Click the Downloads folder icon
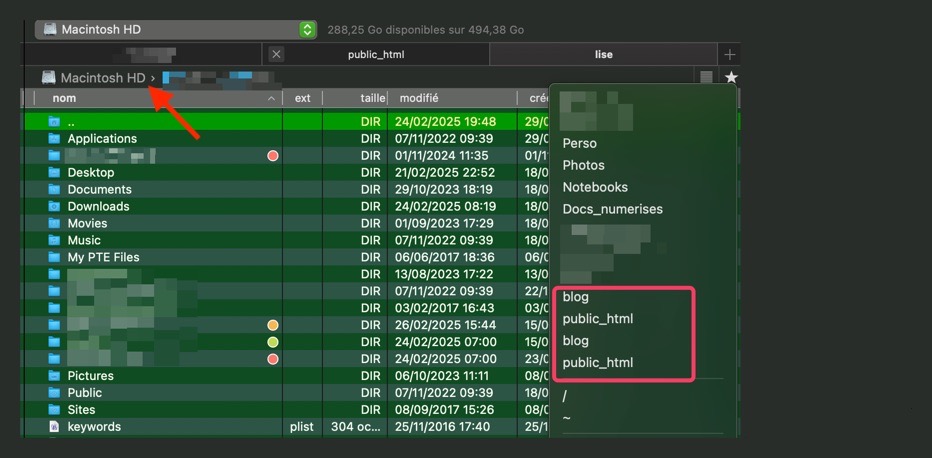Viewport: 932px width, 458px height. pos(55,207)
